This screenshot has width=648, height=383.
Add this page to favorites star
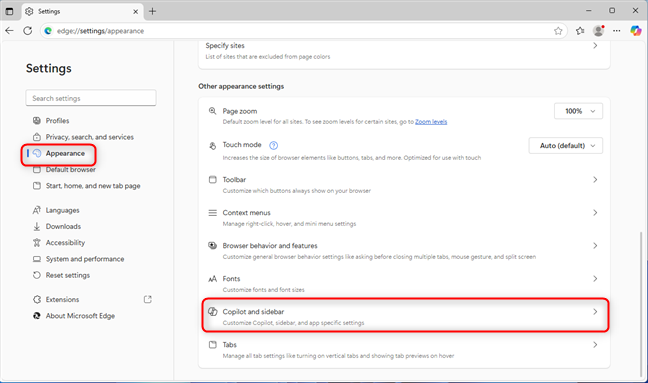tap(558, 31)
